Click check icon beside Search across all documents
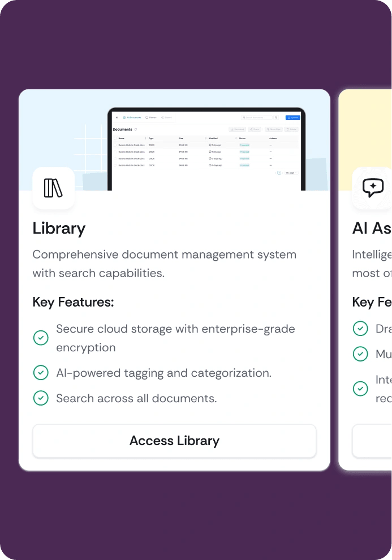Screen dimensions: 392x560 pos(41,398)
